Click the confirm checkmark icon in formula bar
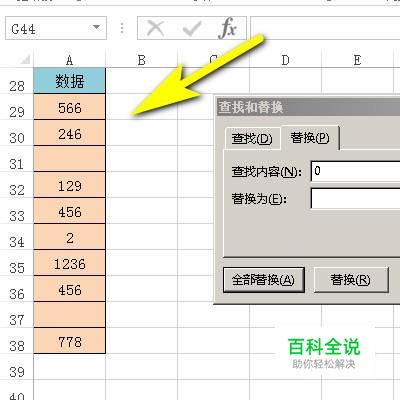Viewport: 400px width, 400px height. pyautogui.click(x=192, y=29)
